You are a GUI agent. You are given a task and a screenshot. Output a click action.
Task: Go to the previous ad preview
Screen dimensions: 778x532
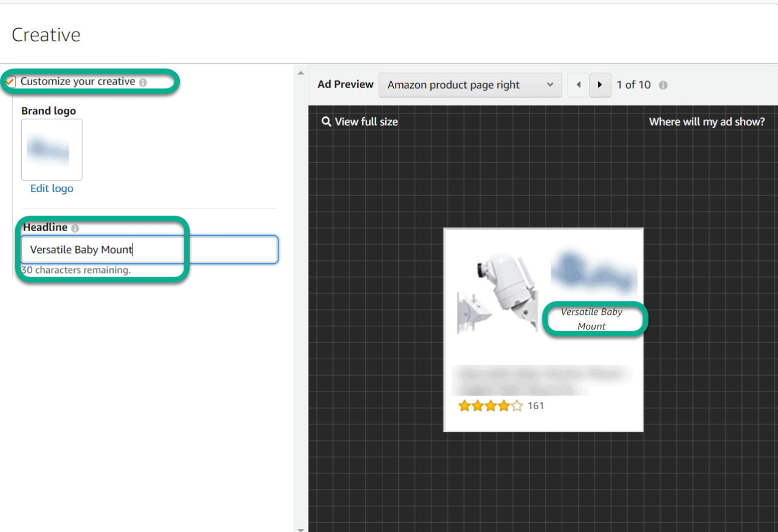click(579, 85)
